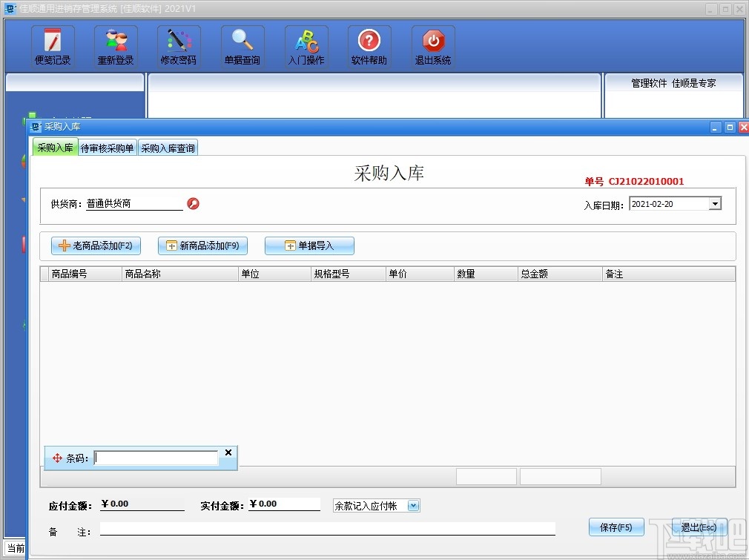Switch to the 采购入库查询 tab
Image resolution: width=749 pixels, height=560 pixels.
click(168, 148)
